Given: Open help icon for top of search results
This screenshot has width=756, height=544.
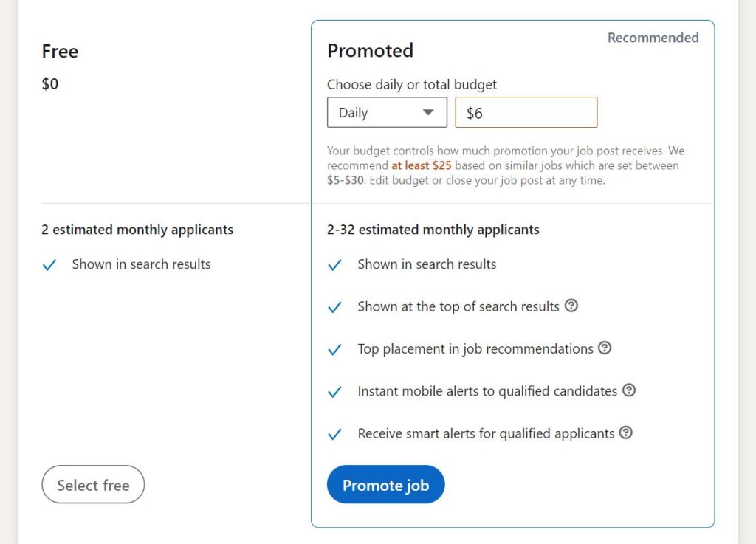Looking at the screenshot, I should [571, 306].
